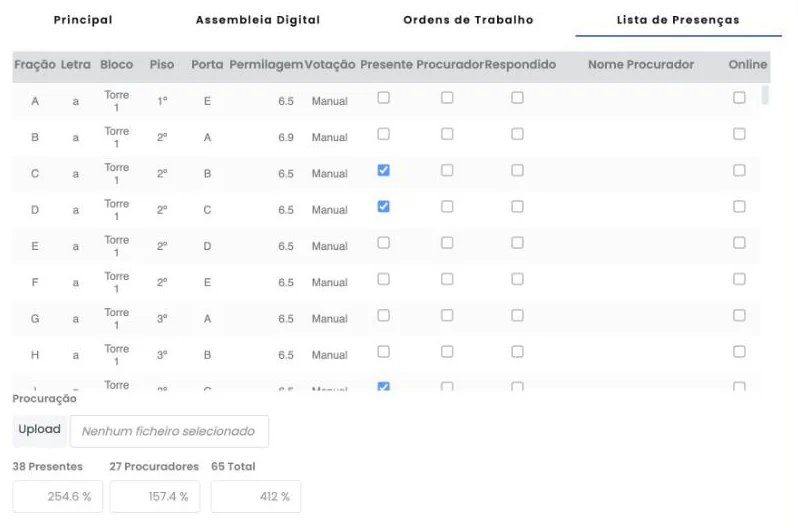The height and width of the screenshot is (528, 798).
Task: Click the Presente column header
Action: pos(386,65)
